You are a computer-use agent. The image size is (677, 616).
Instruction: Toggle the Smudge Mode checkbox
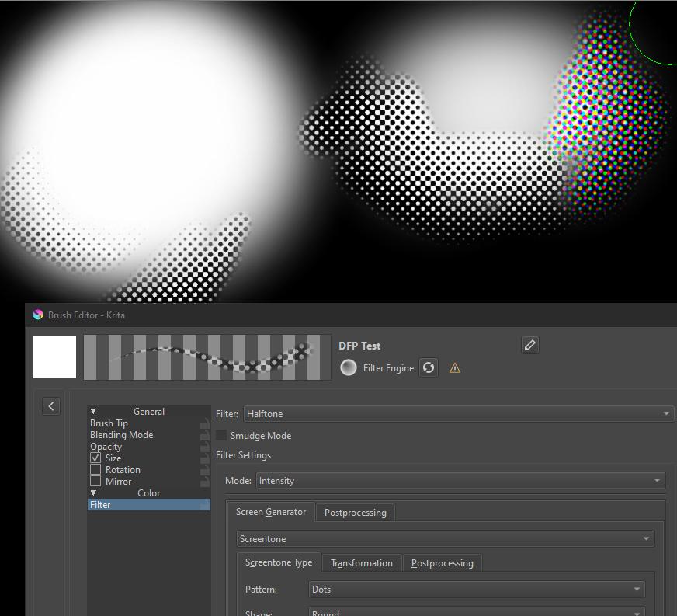point(222,436)
